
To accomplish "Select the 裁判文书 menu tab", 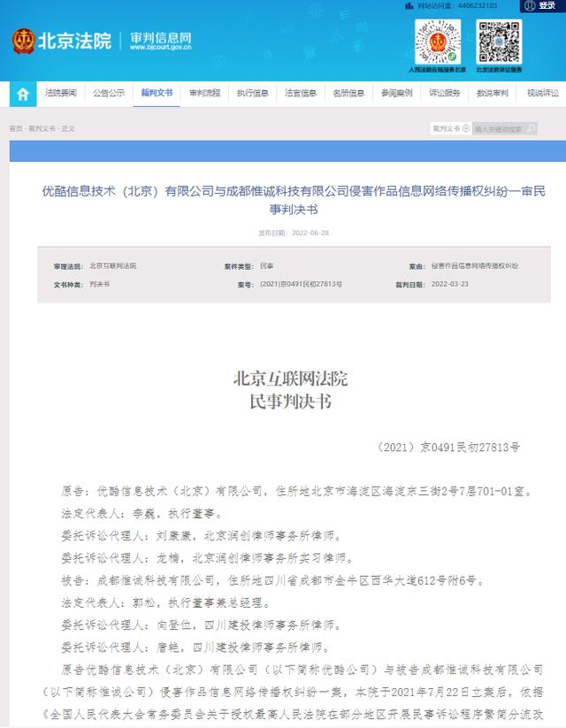I will [x=157, y=93].
